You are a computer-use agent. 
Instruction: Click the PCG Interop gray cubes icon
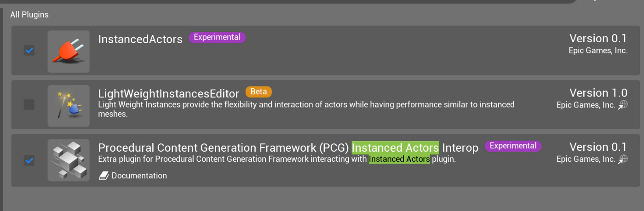click(69, 160)
